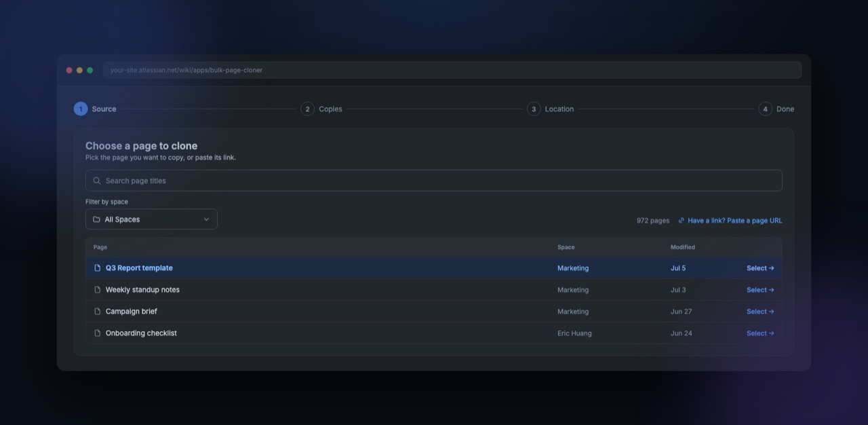
Task: Select the Campaign brief page
Action: 760,312
